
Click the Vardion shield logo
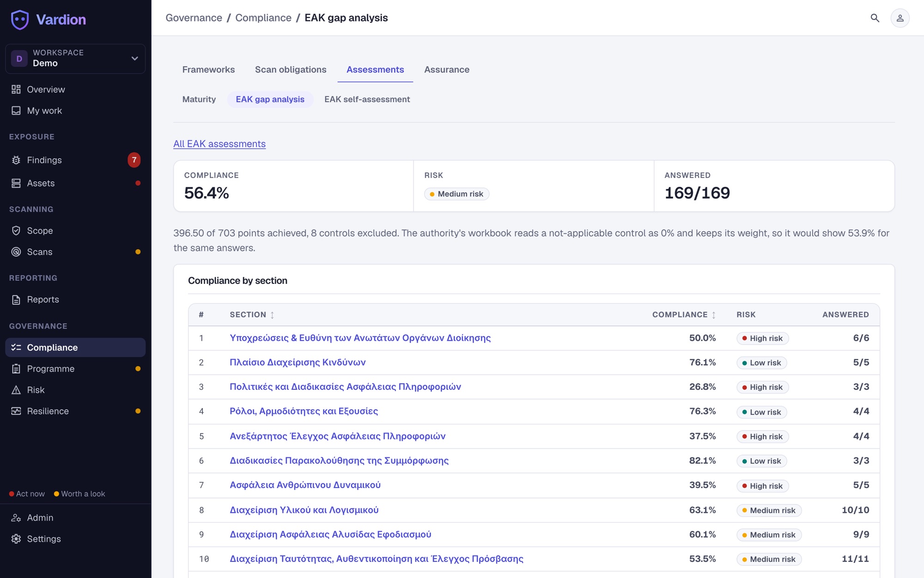(20, 19)
